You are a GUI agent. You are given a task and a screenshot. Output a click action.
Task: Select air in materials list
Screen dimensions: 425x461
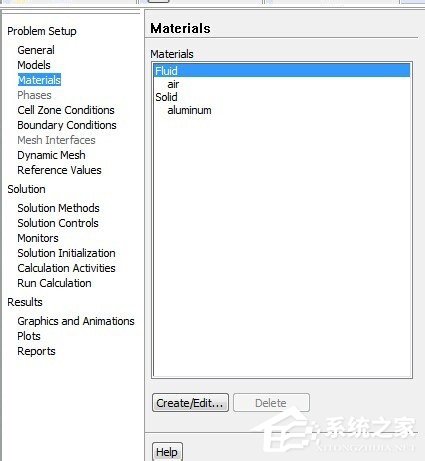click(x=173, y=84)
